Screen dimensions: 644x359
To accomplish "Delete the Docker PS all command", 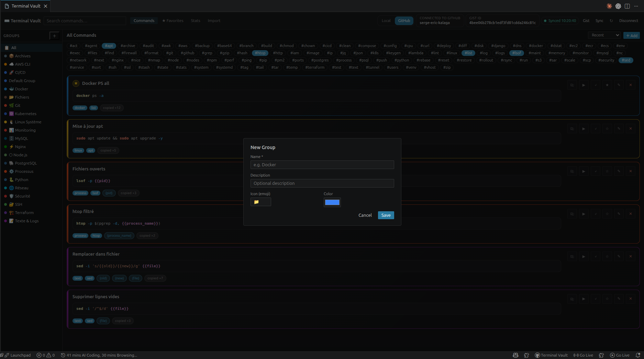I will pyautogui.click(x=631, y=85).
